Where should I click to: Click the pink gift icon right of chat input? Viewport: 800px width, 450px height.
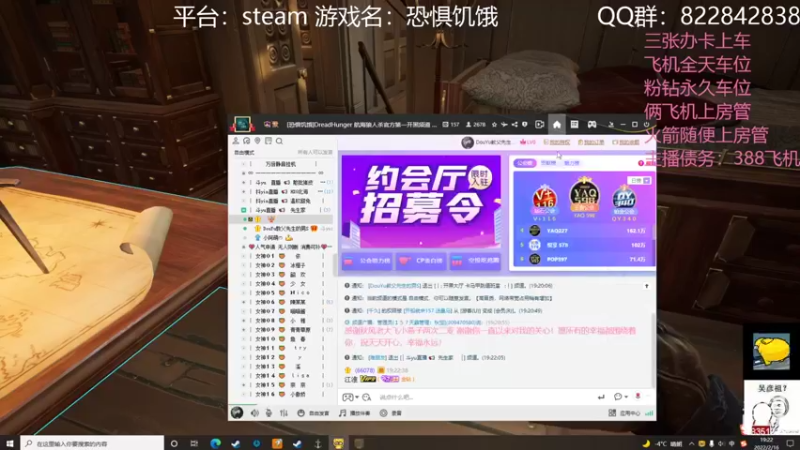(638, 396)
